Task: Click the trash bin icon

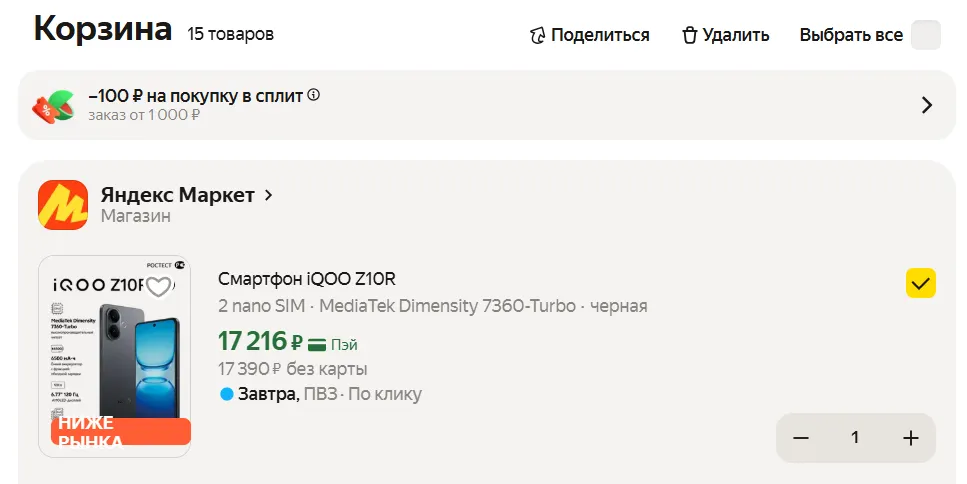Action: point(689,36)
